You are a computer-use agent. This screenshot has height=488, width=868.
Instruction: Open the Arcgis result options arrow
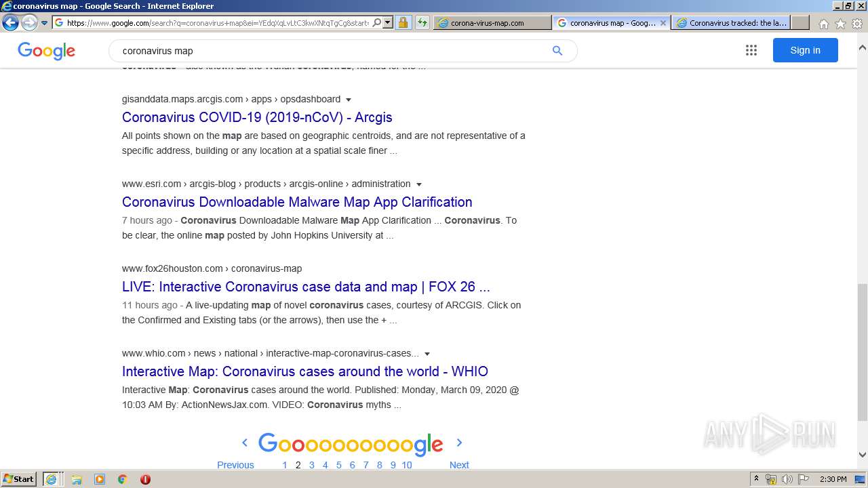click(349, 100)
